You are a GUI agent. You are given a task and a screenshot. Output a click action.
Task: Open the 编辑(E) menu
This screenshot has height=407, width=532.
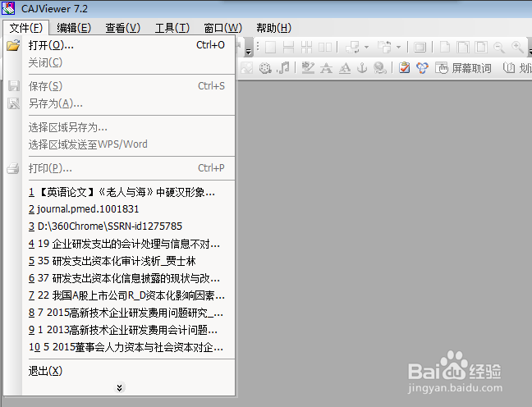(74, 28)
